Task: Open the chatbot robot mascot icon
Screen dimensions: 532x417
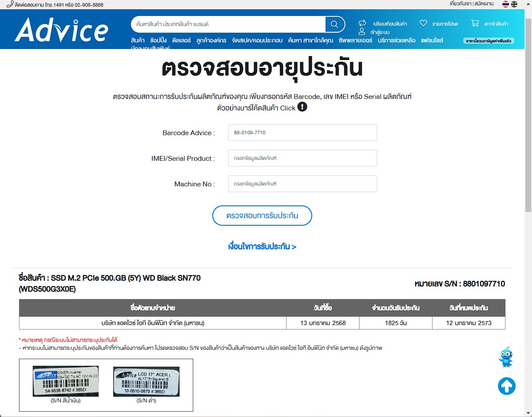Action: point(506,357)
